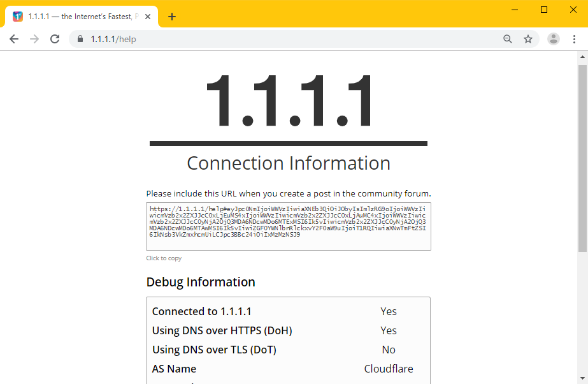
Task: Click the debug URL text box
Action: (289, 226)
